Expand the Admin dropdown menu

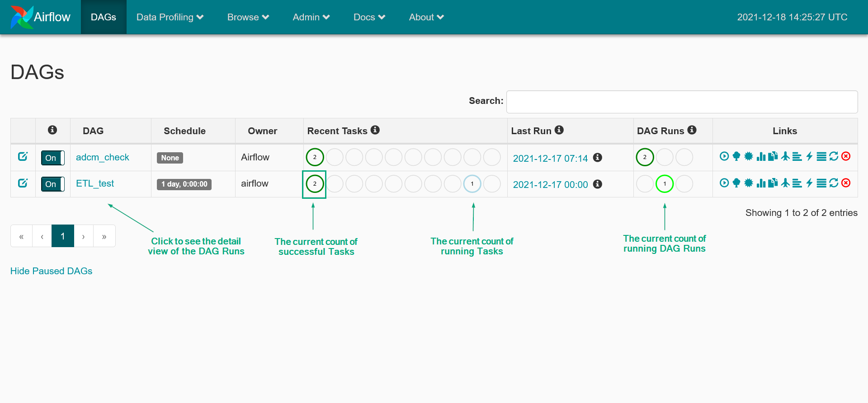[x=311, y=17]
